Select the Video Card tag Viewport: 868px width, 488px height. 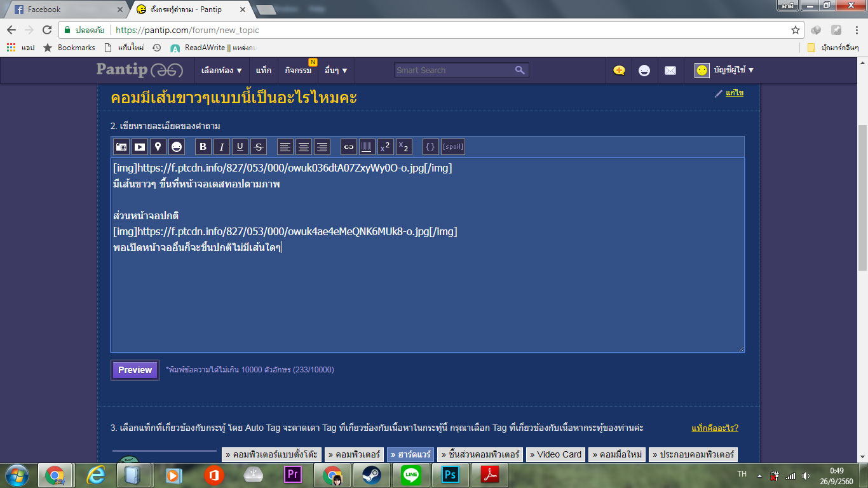click(555, 454)
